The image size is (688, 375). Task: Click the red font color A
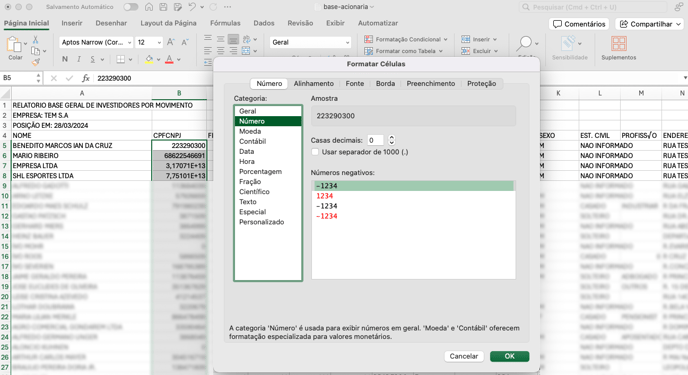tap(169, 59)
